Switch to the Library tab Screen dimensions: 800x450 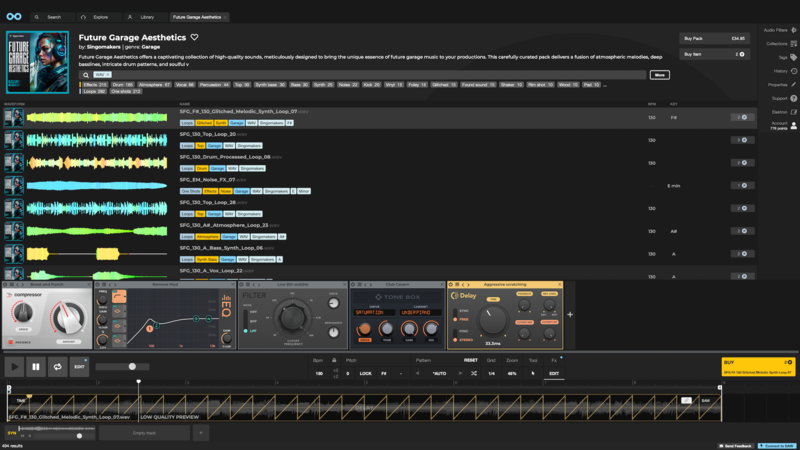[x=143, y=17]
